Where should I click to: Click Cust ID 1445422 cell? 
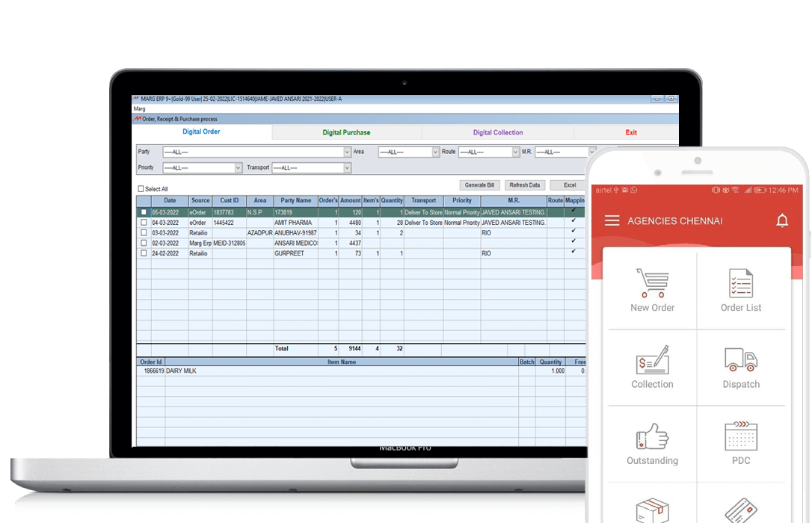click(230, 223)
